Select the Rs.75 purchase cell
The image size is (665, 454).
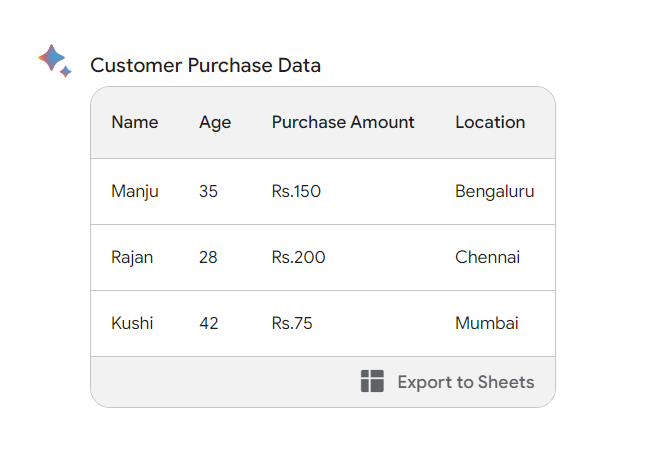[x=292, y=323]
